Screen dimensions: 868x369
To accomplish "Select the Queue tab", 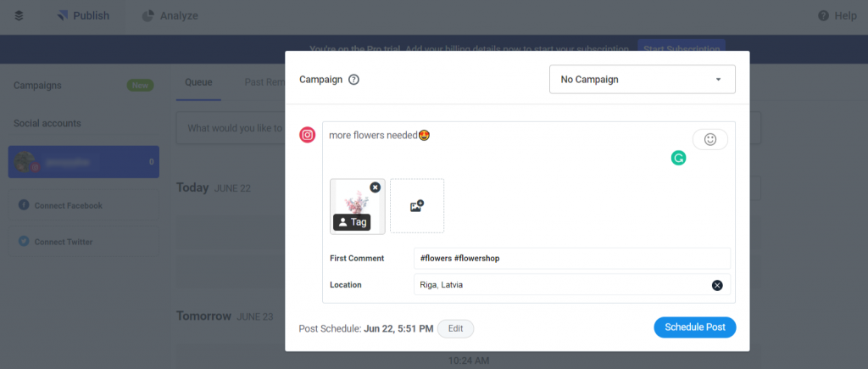I will point(198,82).
